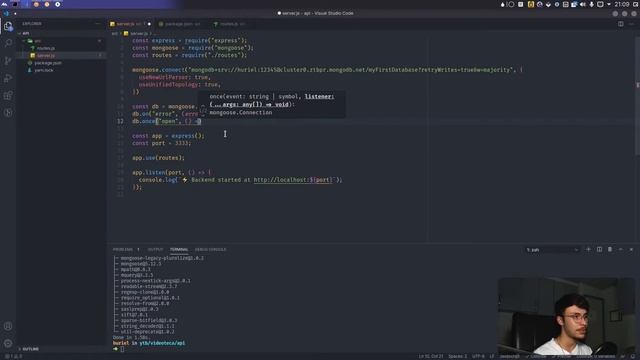Close the terminal panel
The width and height of the screenshot is (640, 360).
631,249
